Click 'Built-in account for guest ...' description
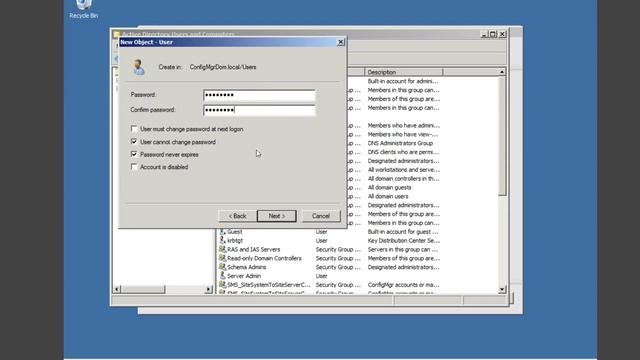Screen dimensions: 640x360 [x=402, y=232]
